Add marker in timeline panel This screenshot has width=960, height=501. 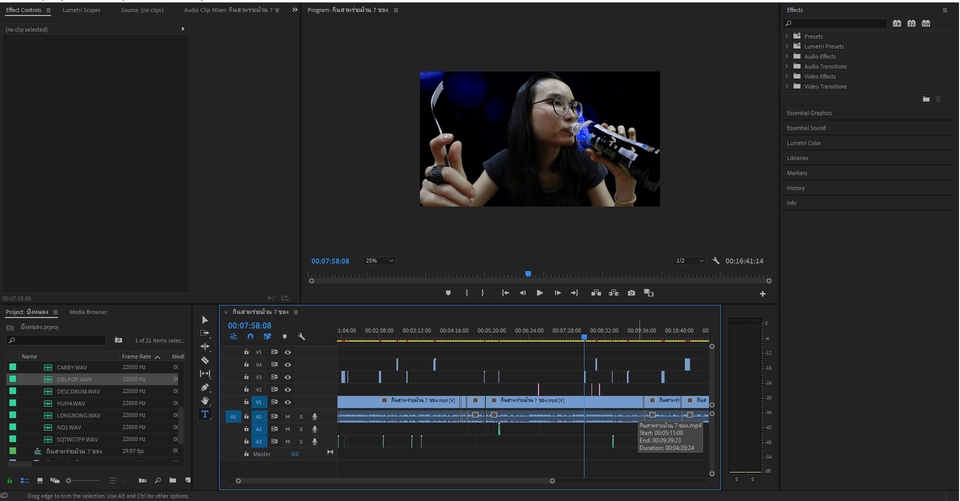coord(284,336)
